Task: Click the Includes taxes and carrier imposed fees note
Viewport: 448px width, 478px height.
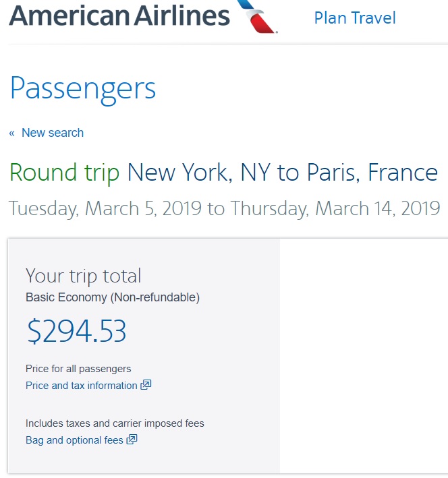Action: [x=115, y=423]
